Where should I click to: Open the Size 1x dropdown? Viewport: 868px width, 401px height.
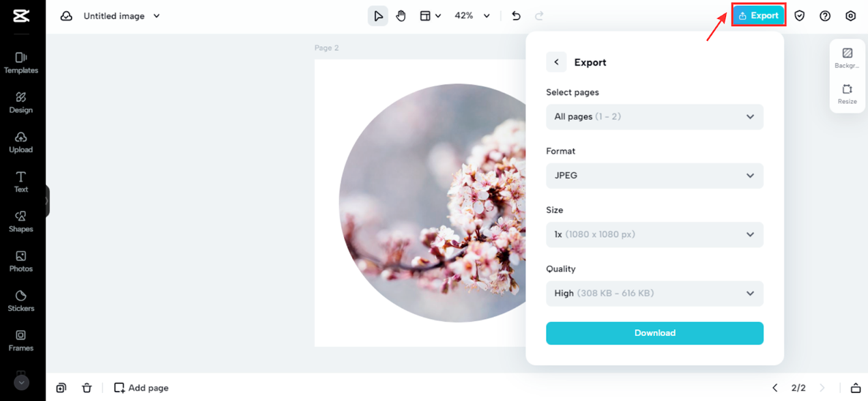[x=654, y=234]
